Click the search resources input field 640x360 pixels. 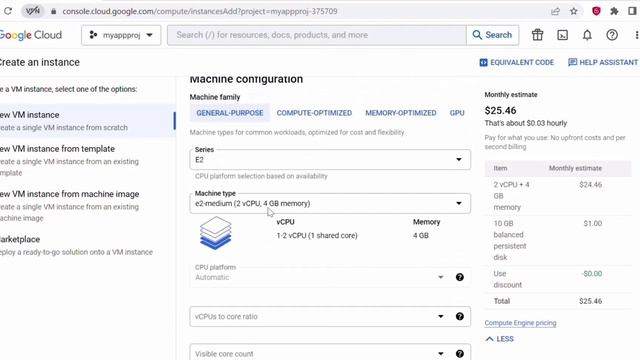tap(317, 35)
